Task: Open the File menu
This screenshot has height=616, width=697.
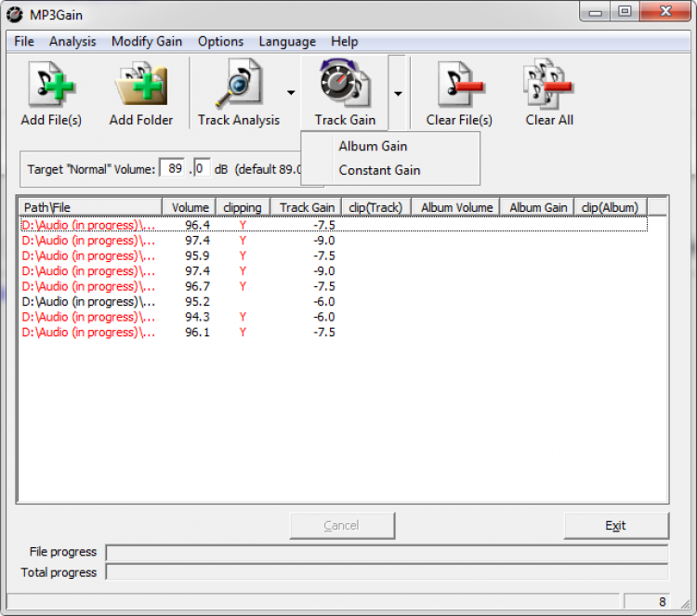Action: click(x=24, y=41)
